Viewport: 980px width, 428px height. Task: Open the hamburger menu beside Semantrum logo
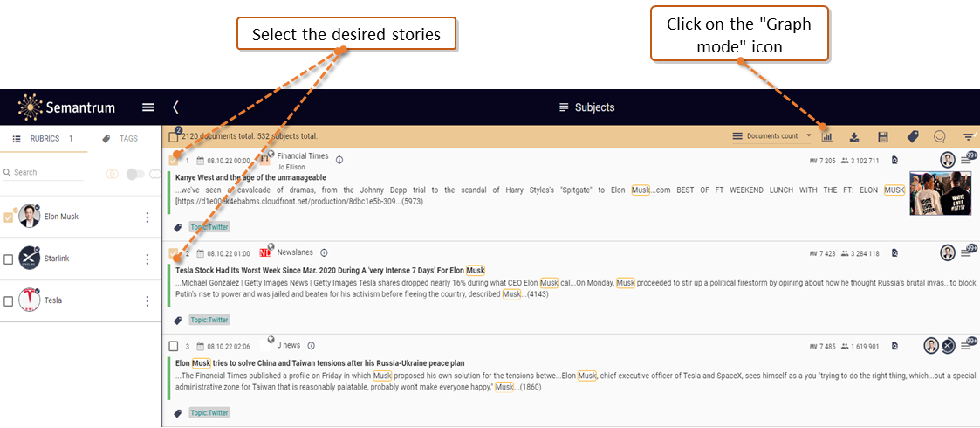[x=148, y=107]
